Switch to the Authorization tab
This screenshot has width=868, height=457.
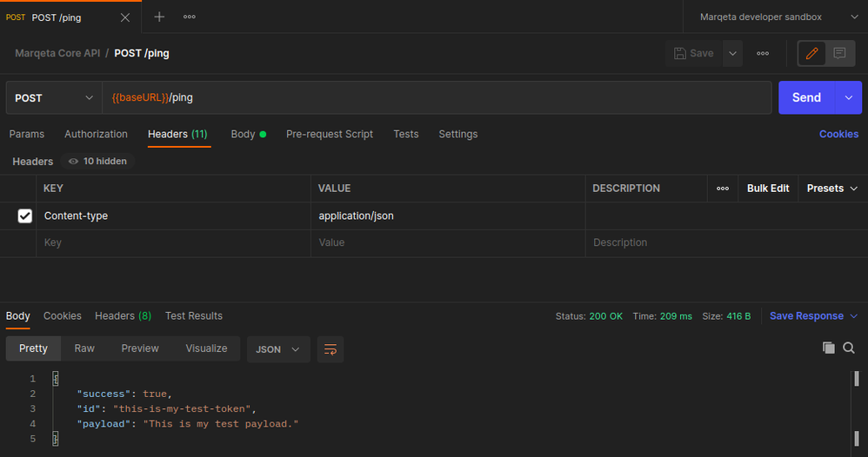[x=96, y=134]
